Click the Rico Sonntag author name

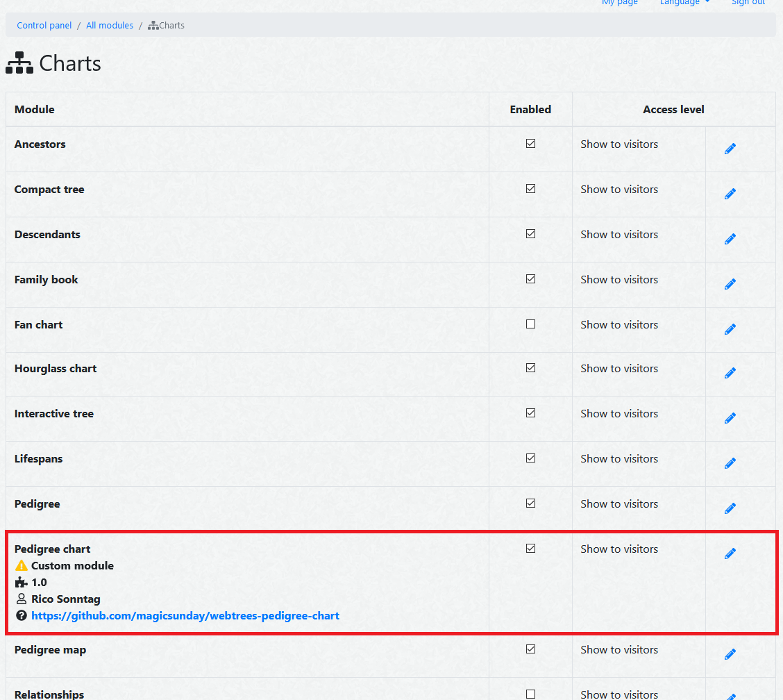66,599
